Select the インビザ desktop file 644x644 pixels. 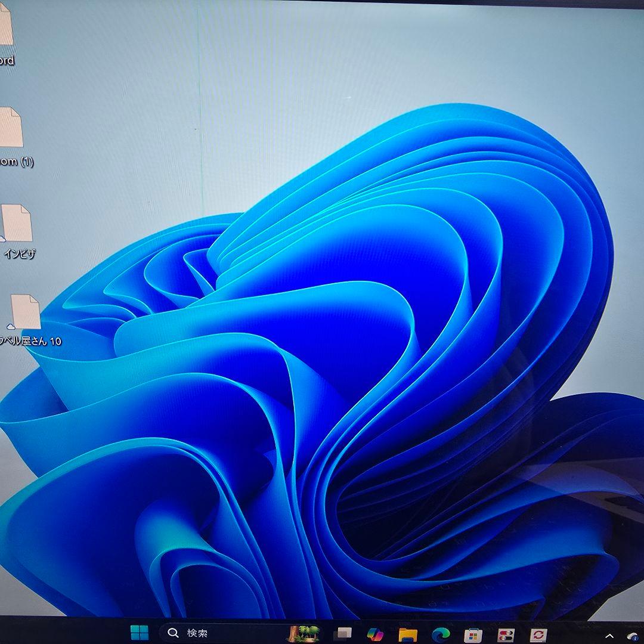point(17,223)
